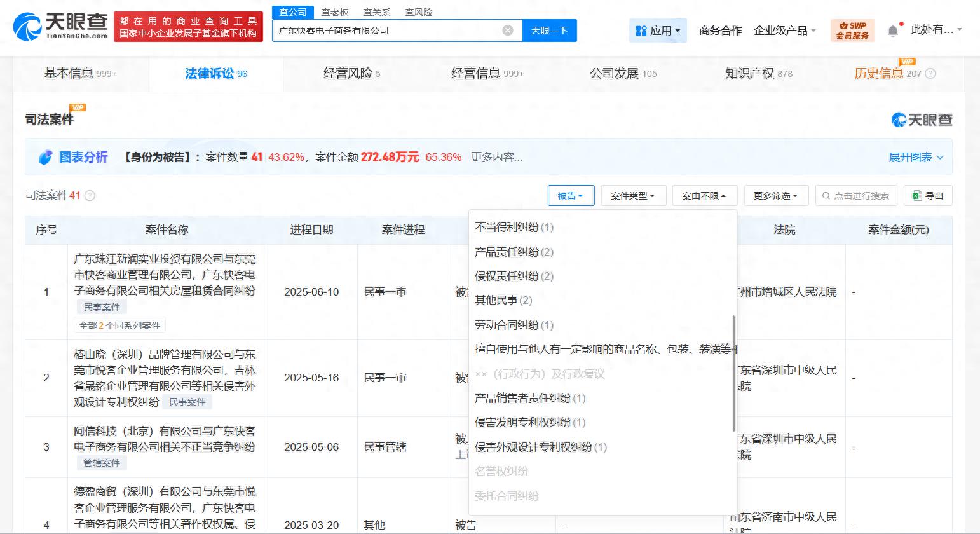Image resolution: width=980 pixels, height=534 pixels.
Task: Switch to the 经营风险 tab
Action: coord(351,74)
